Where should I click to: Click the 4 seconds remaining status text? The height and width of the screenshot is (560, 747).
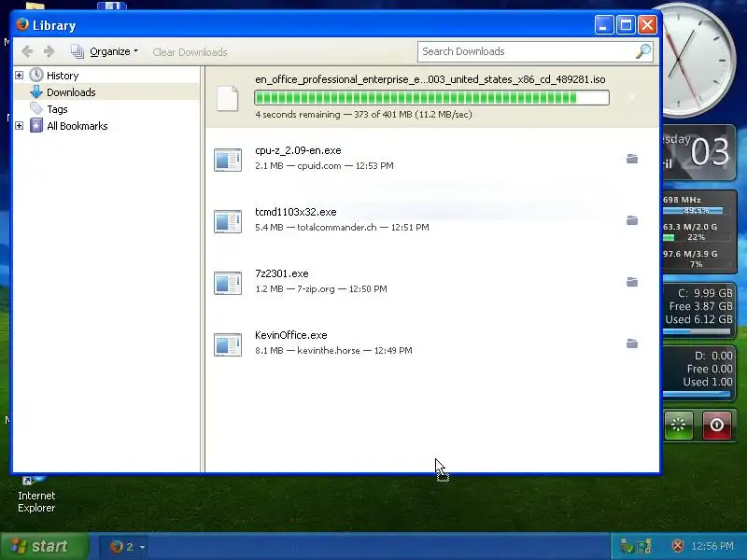click(363, 114)
